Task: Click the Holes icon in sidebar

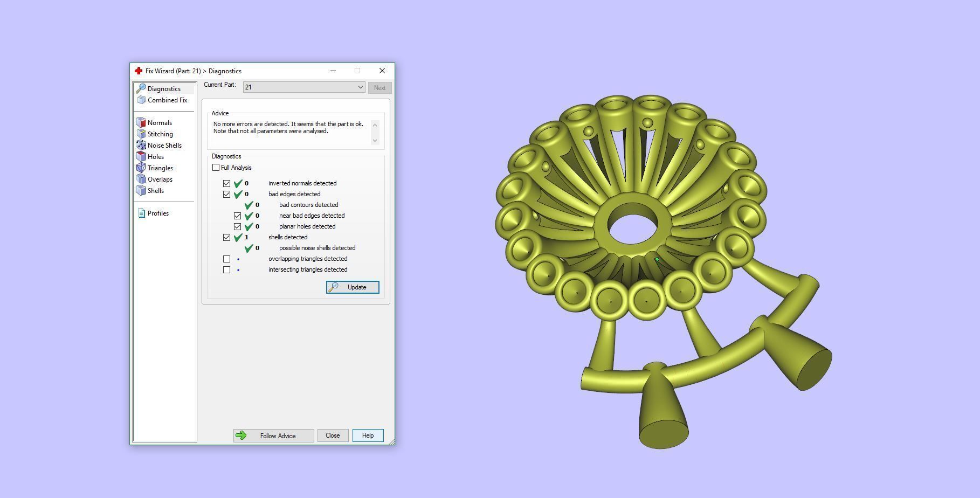Action: pos(141,156)
